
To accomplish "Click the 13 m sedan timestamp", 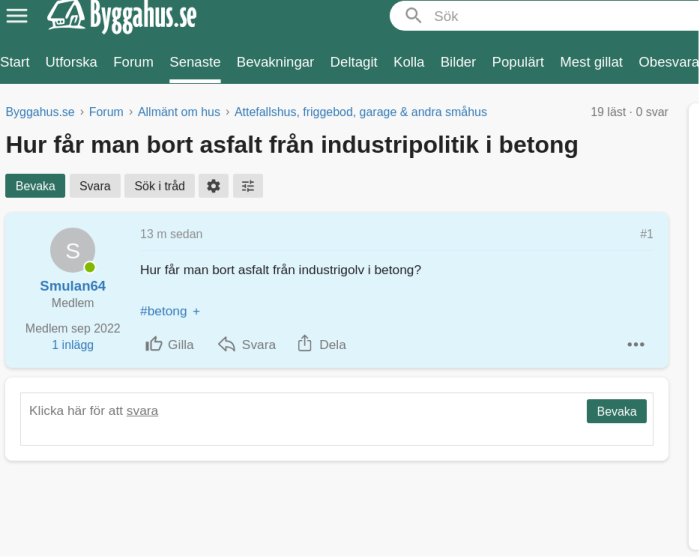I will point(171,234).
